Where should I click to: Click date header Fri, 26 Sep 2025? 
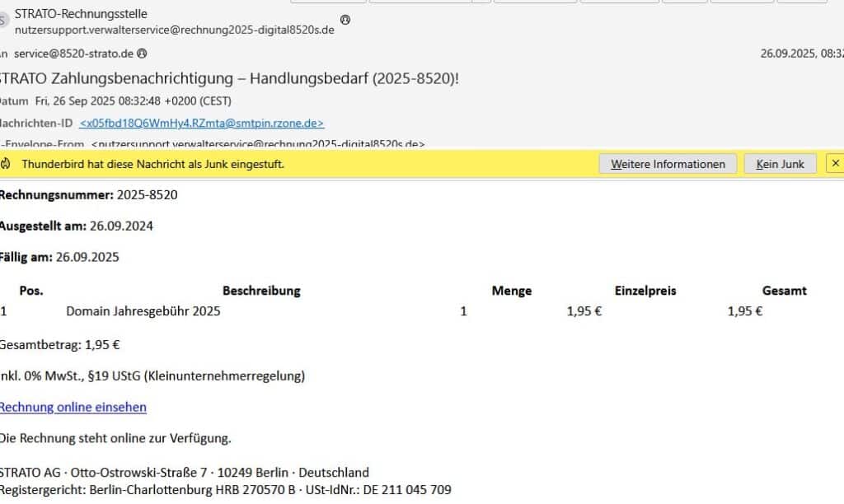click(133, 101)
